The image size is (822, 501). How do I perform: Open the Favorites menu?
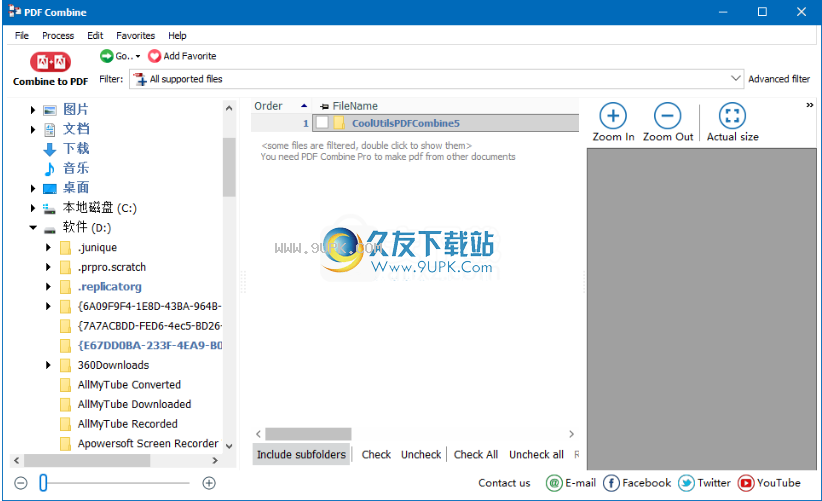click(x=135, y=36)
